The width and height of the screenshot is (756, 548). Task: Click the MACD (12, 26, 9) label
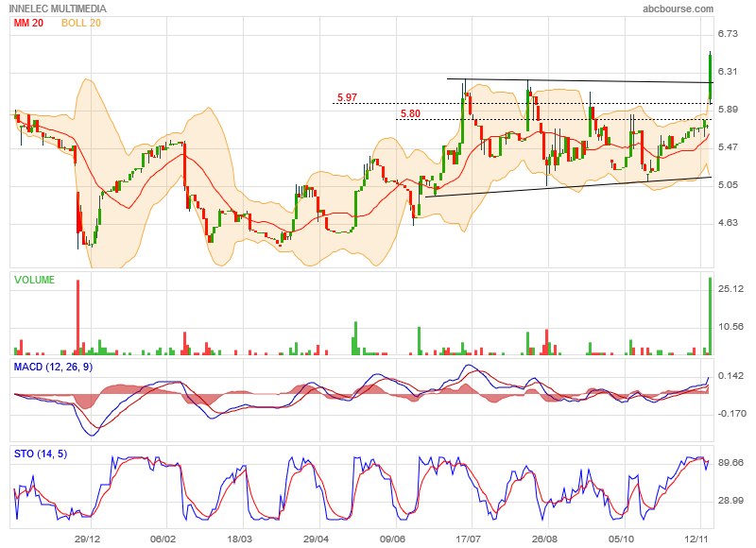pos(53,367)
